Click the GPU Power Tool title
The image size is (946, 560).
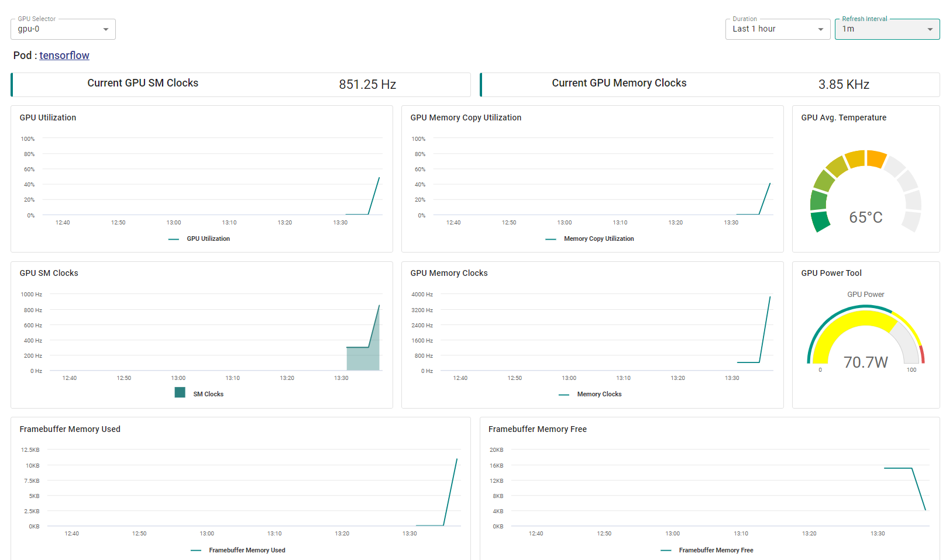click(831, 273)
